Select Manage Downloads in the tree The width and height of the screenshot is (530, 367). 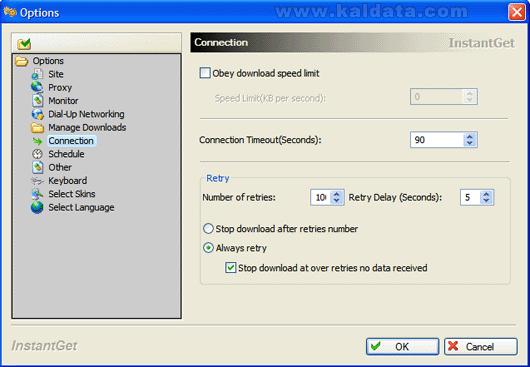pos(87,127)
